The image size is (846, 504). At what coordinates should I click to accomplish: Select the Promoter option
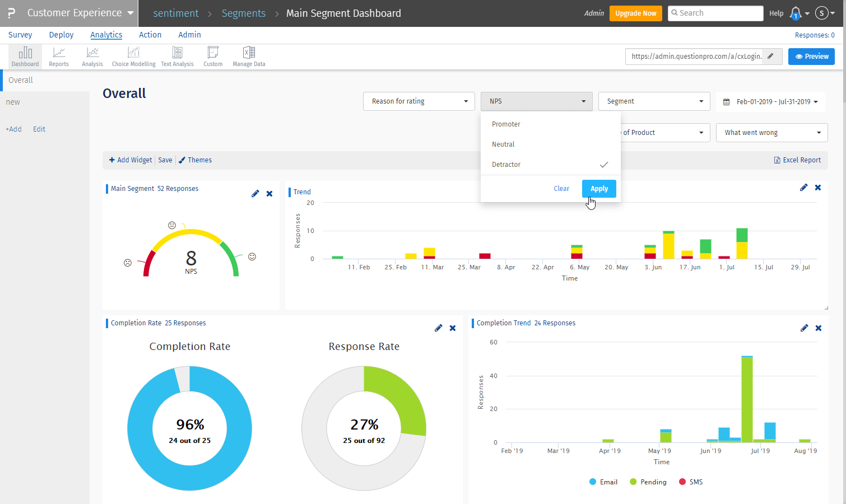[506, 124]
